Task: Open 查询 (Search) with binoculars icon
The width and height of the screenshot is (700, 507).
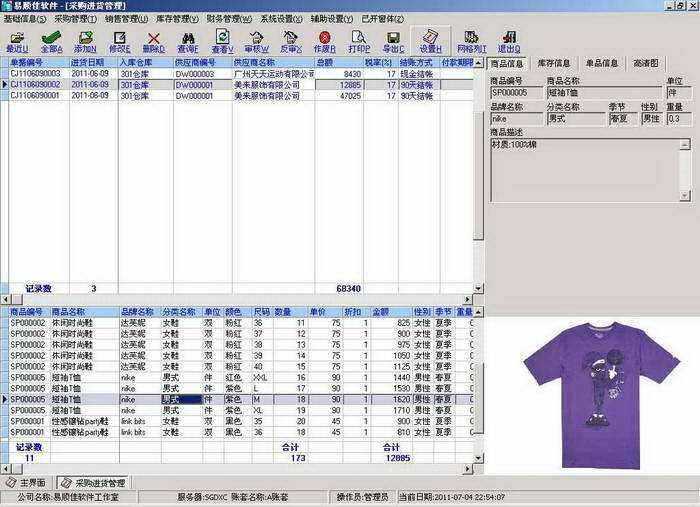Action: pyautogui.click(x=189, y=42)
